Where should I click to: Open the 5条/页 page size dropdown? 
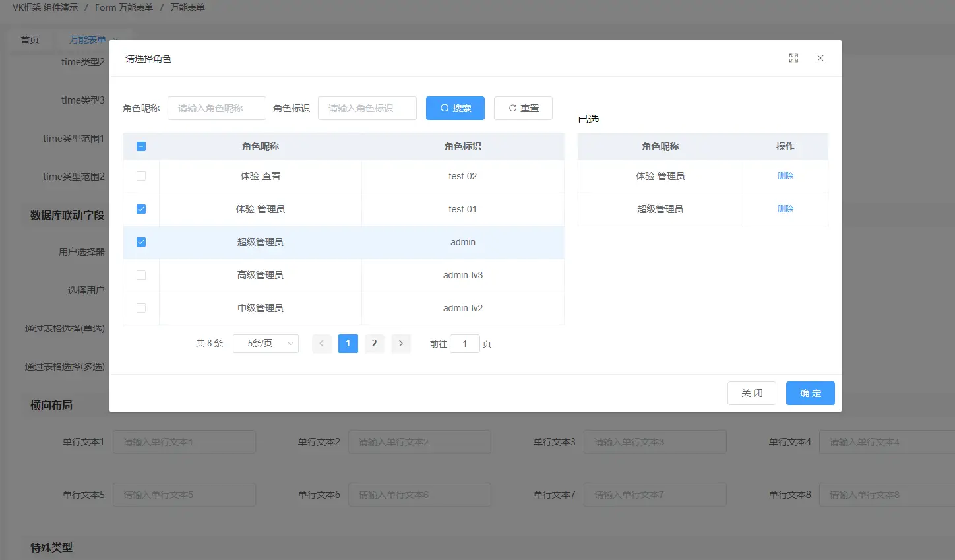pyautogui.click(x=266, y=344)
